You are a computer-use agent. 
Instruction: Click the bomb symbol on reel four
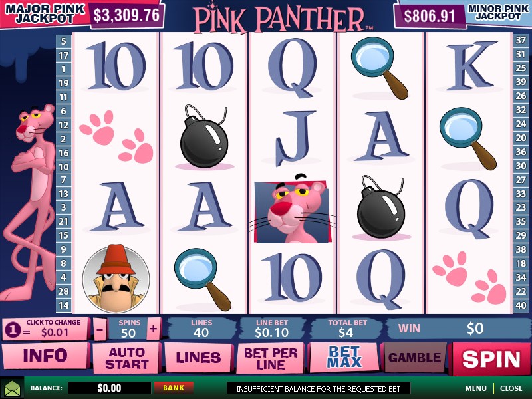[381, 207]
